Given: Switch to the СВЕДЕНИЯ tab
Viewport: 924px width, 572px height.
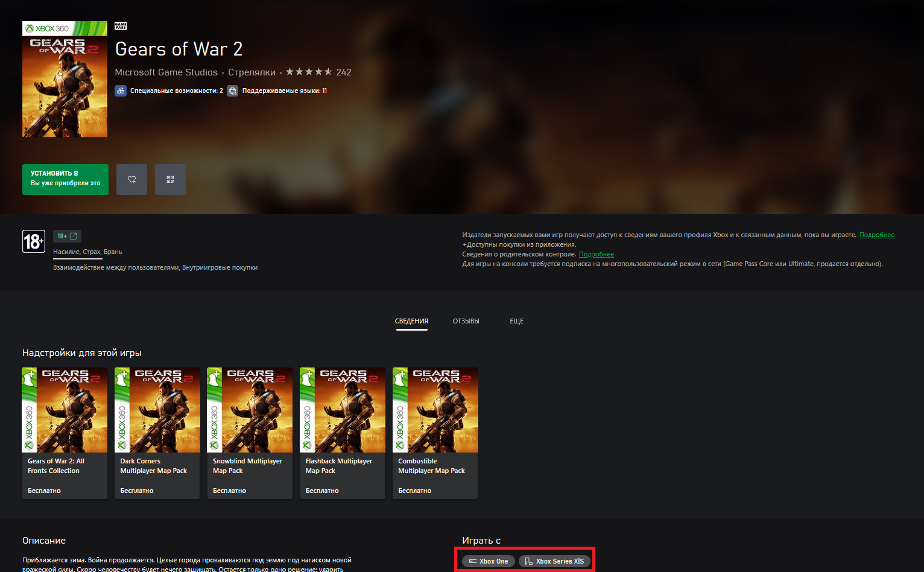Looking at the screenshot, I should [411, 321].
